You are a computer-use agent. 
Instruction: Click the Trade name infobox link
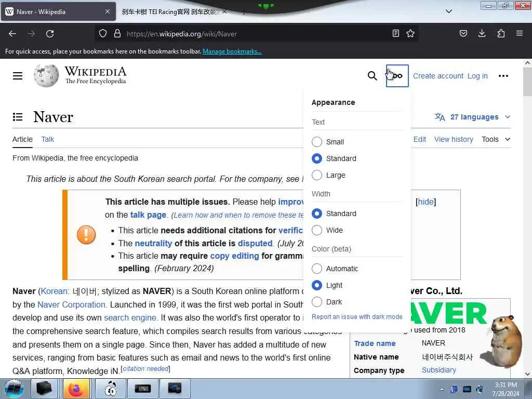[375, 343]
